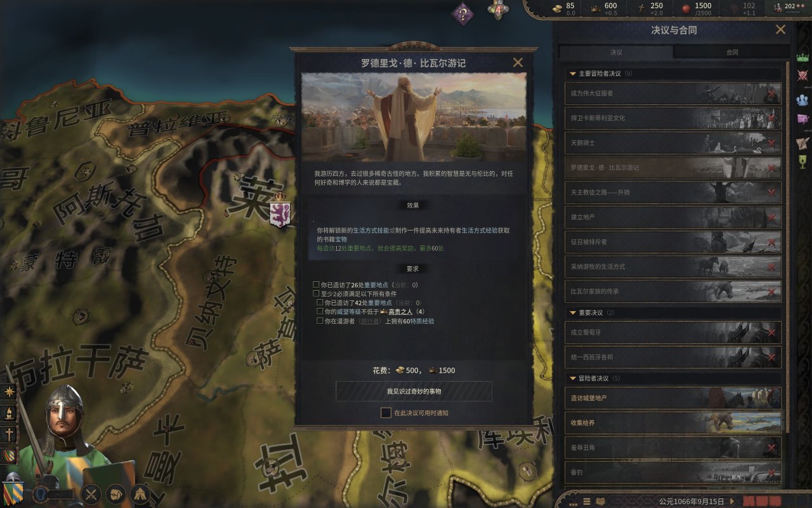
Task: Open the blue group council icon
Action: pos(803,100)
